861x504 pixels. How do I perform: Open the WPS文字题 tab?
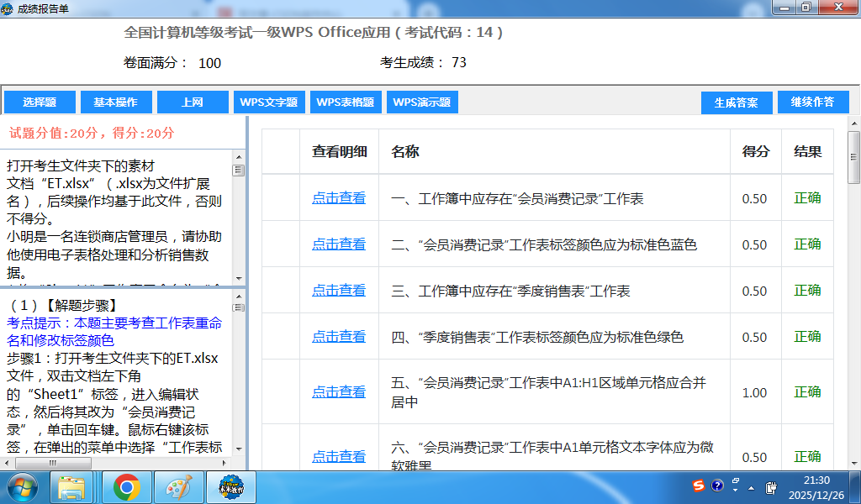point(269,102)
